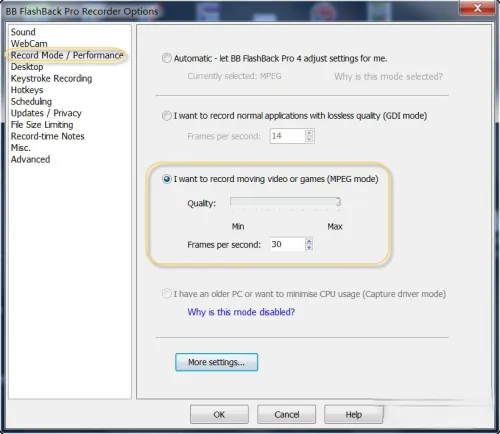
Task: Open the WebCam options page
Action: (29, 44)
